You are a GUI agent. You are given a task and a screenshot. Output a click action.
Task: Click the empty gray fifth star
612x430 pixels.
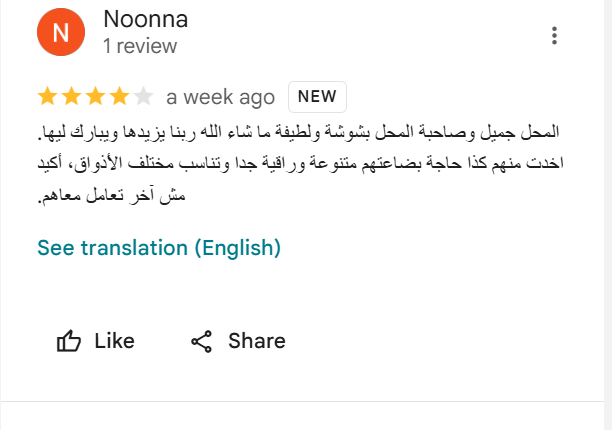(x=143, y=96)
